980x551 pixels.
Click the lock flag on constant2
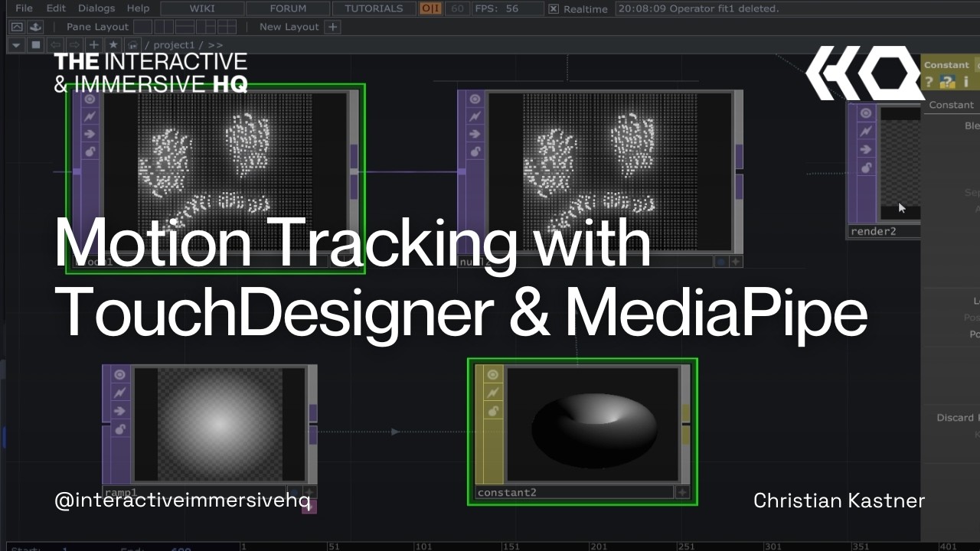(x=492, y=411)
